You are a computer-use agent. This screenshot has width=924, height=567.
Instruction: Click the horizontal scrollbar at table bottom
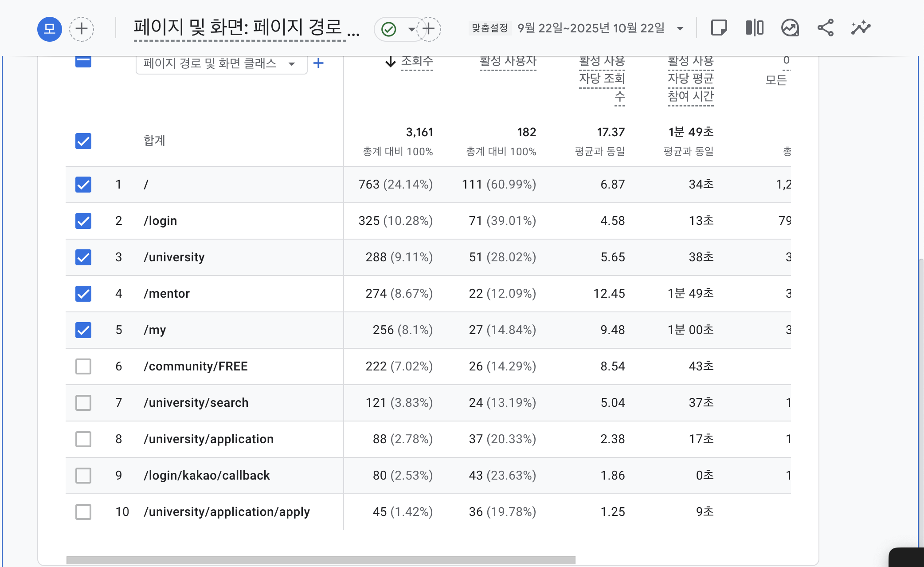[x=321, y=560]
